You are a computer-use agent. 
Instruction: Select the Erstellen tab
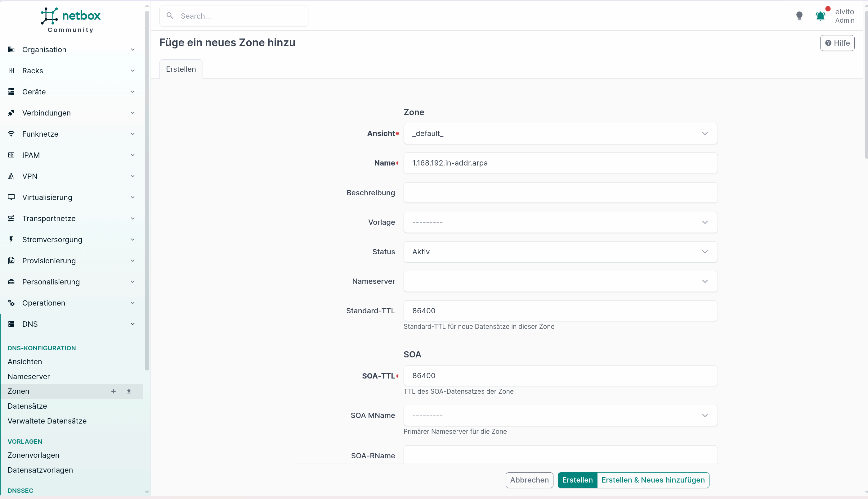click(x=181, y=69)
